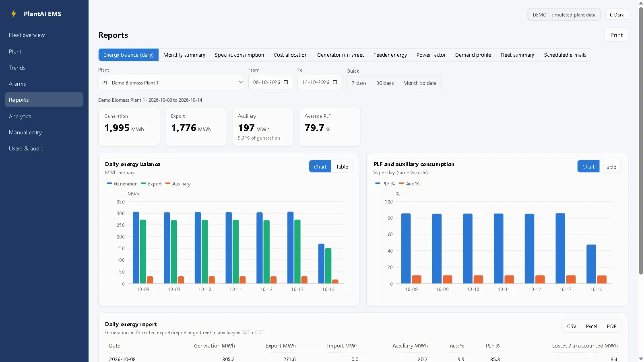Open Users & audit in sidebar

pyautogui.click(x=44, y=148)
